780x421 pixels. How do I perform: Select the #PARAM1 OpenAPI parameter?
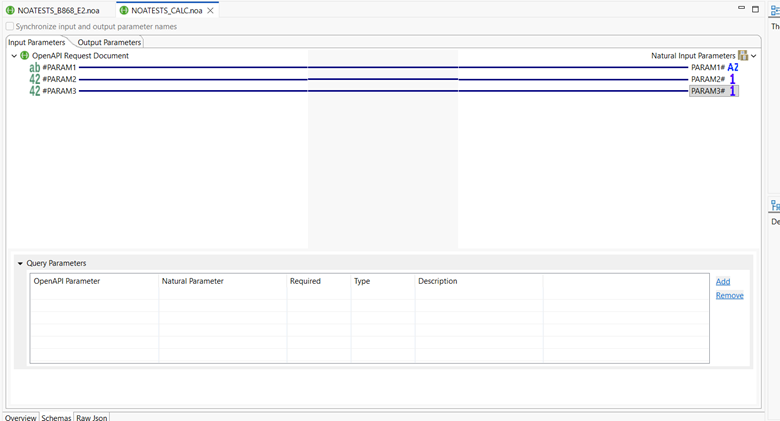click(x=59, y=67)
